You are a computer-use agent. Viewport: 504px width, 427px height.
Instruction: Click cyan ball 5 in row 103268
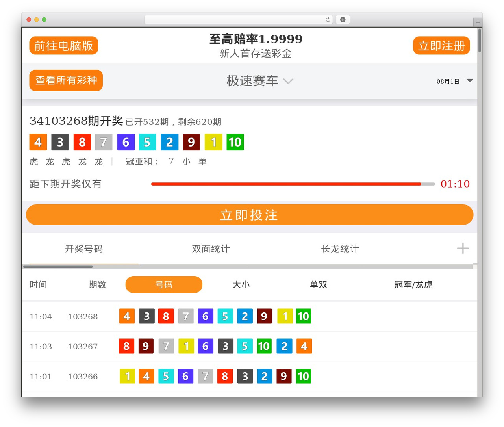[225, 316]
